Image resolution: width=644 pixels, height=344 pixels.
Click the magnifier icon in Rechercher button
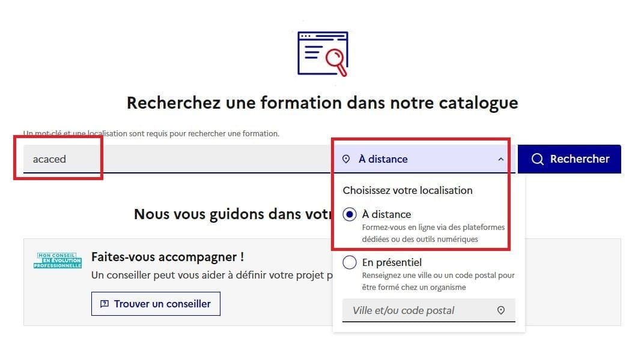pos(538,159)
